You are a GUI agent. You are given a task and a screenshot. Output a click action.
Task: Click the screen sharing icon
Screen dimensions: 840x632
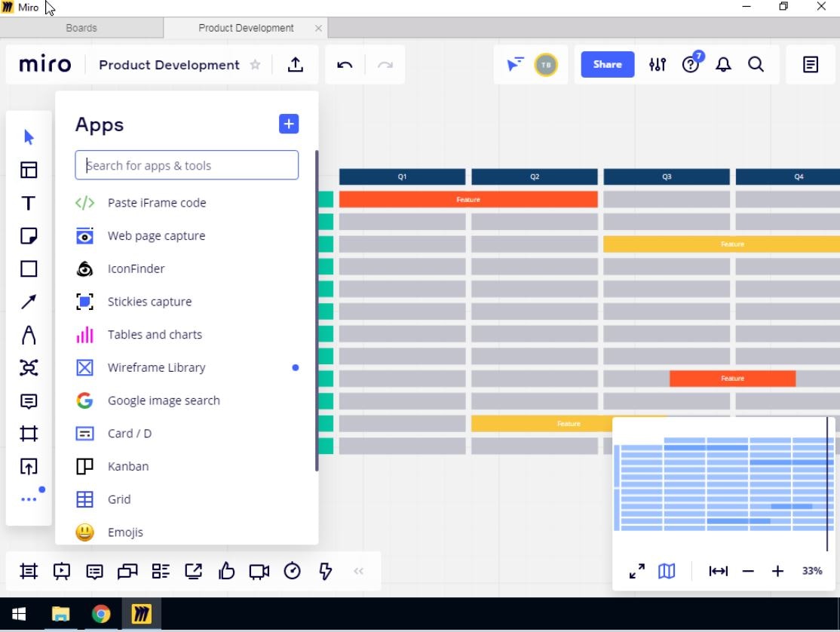pos(193,572)
